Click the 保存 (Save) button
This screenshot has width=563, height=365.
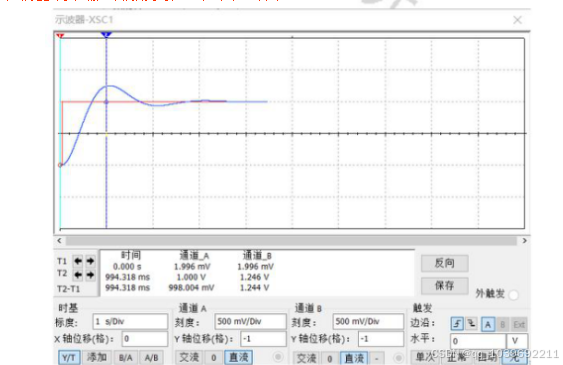coord(445,286)
